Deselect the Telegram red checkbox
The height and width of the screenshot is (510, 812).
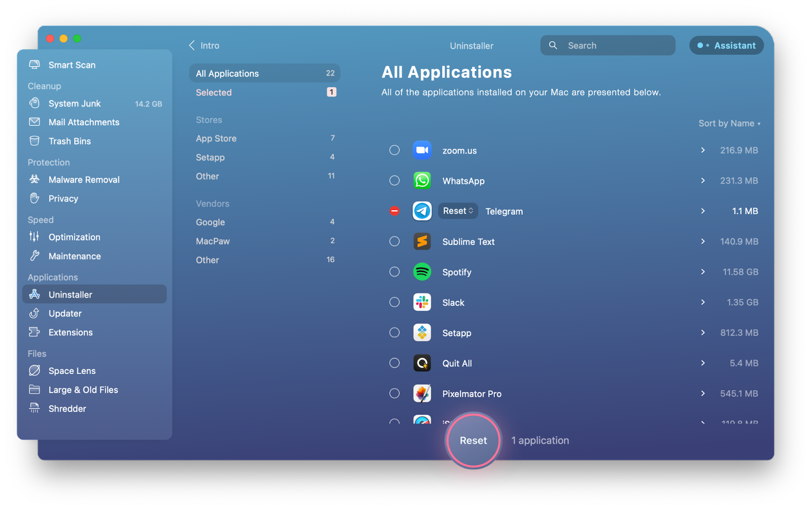coord(394,211)
